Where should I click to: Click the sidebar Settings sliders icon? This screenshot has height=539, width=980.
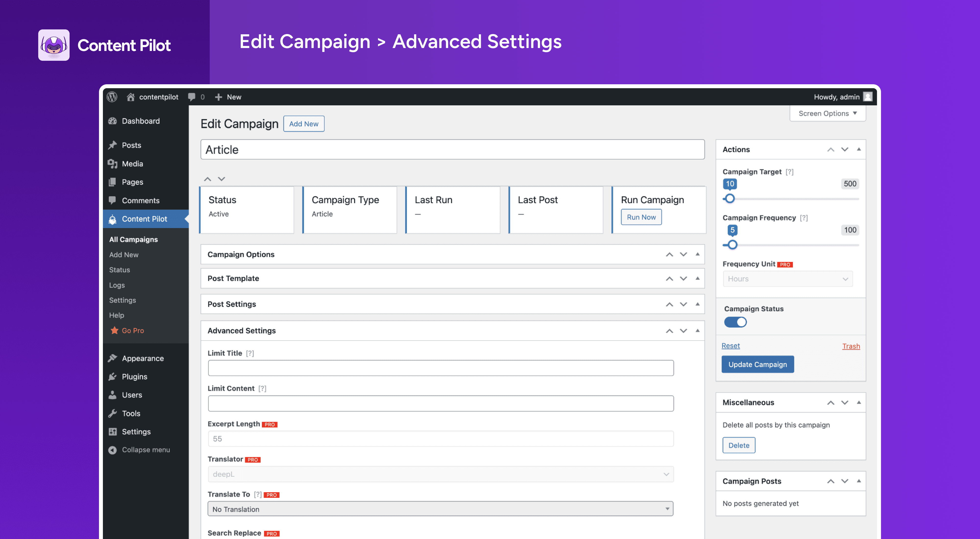(x=112, y=431)
